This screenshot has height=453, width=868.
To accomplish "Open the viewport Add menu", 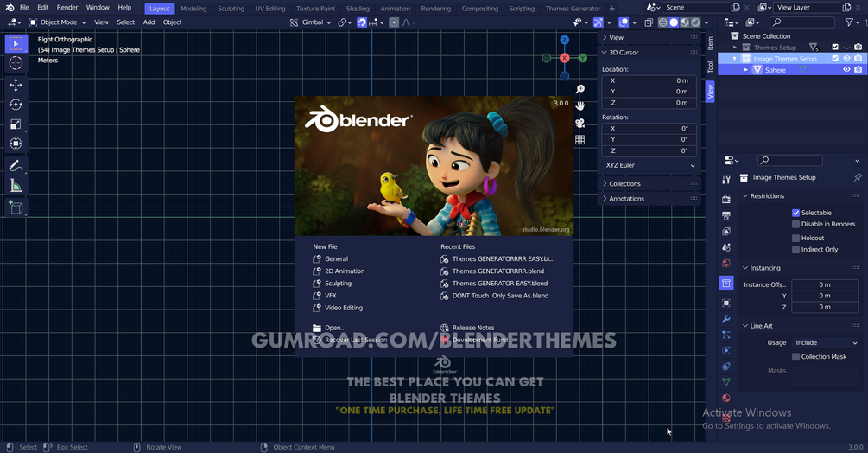I will 149,22.
